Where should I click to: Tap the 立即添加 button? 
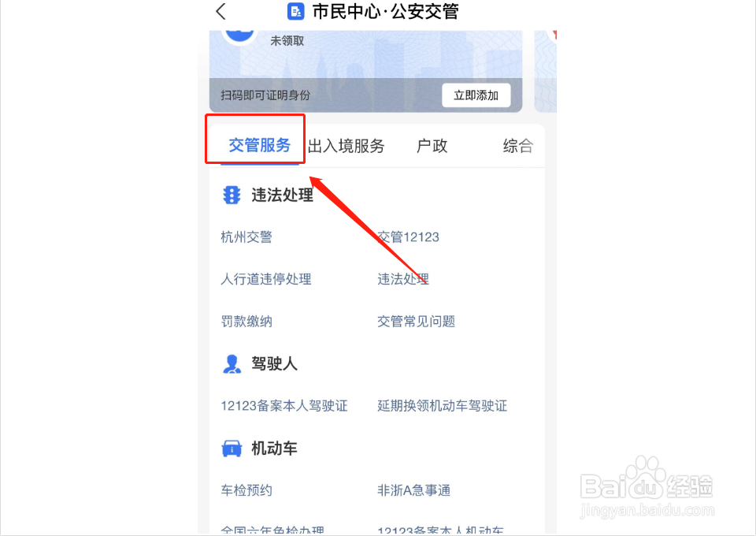pyautogui.click(x=476, y=95)
